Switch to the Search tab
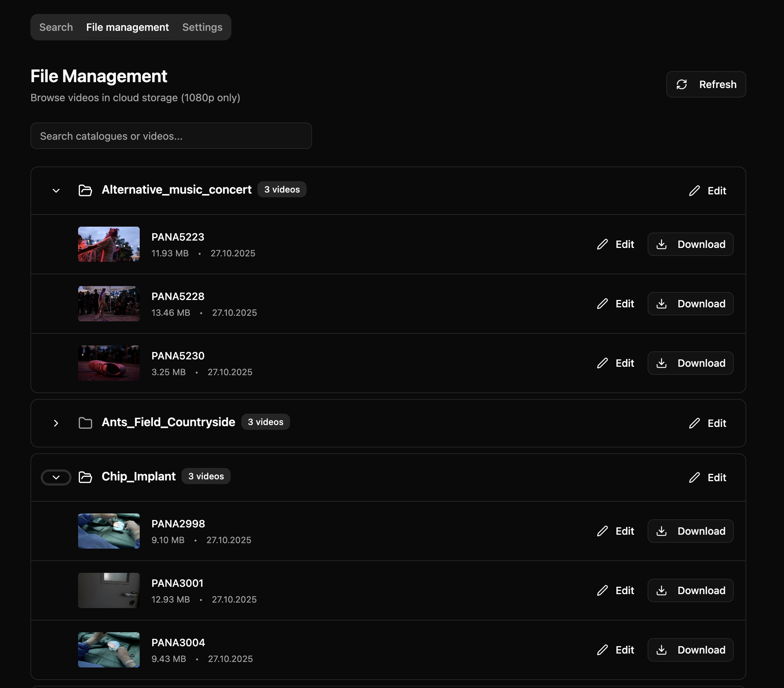Image resolution: width=784 pixels, height=688 pixels. tap(56, 27)
